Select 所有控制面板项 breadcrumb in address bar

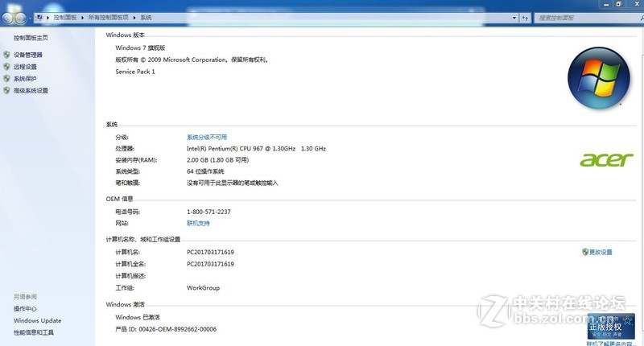pyautogui.click(x=109, y=18)
